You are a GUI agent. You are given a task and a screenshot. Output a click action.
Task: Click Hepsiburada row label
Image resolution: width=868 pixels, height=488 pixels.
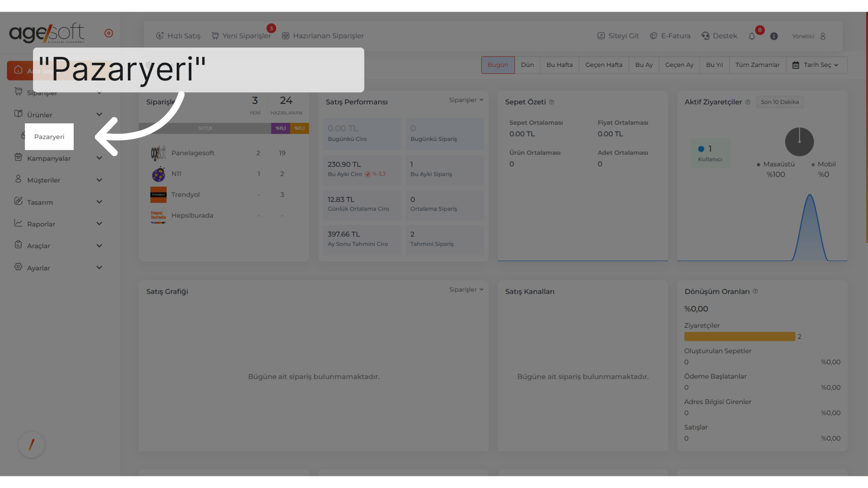(x=192, y=216)
